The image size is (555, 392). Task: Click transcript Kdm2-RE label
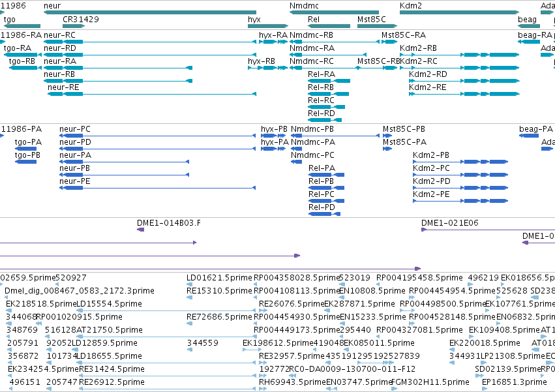click(x=427, y=87)
